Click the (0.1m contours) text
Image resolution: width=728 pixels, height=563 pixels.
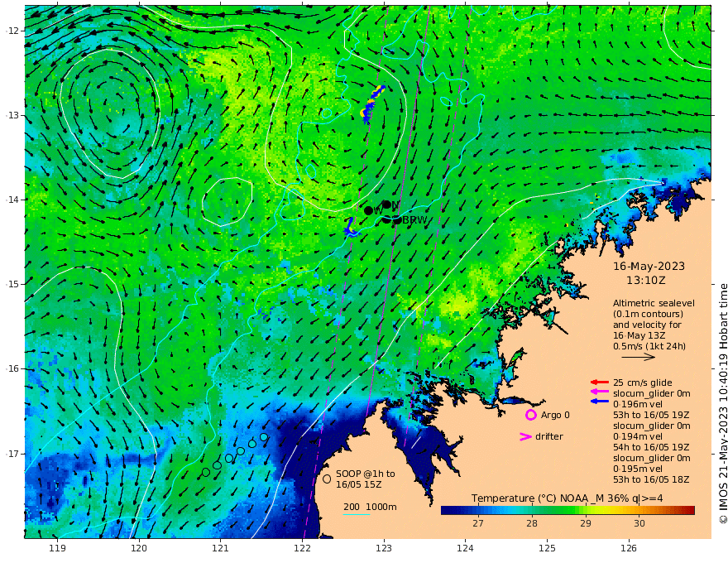pos(648,314)
